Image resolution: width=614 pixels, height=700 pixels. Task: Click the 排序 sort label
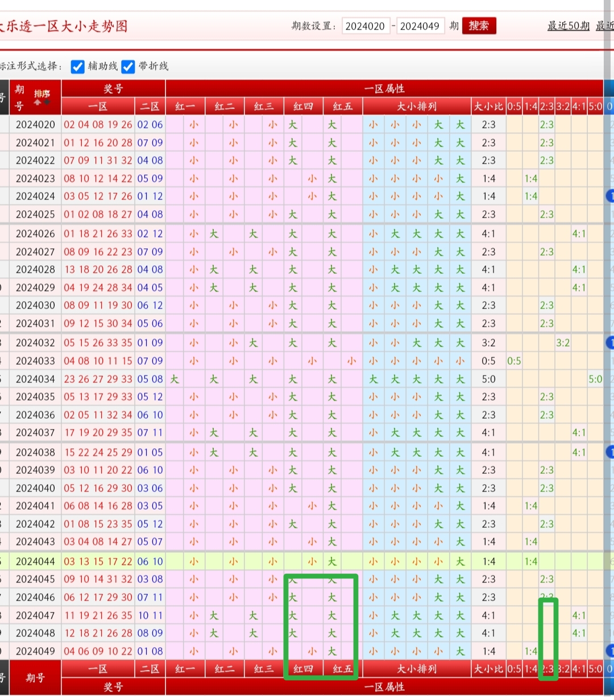click(43, 94)
